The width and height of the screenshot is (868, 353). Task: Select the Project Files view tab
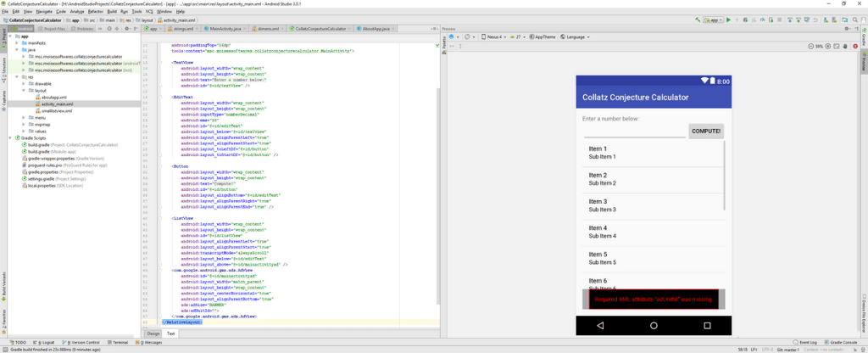pyautogui.click(x=52, y=28)
